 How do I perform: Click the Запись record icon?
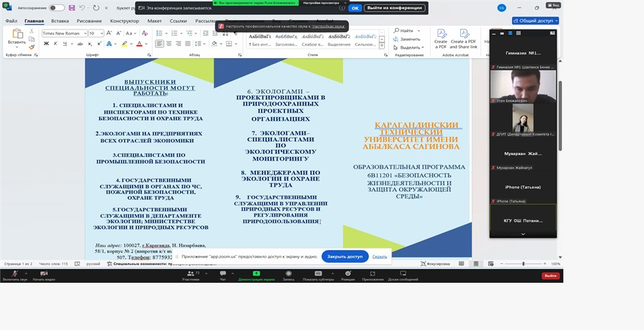coord(288,273)
